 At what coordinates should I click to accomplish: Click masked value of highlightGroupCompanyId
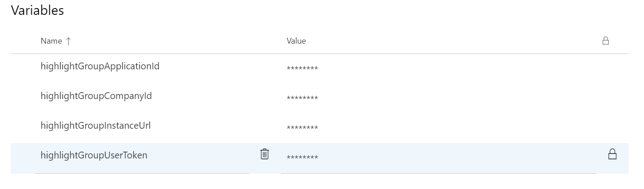[302, 99]
